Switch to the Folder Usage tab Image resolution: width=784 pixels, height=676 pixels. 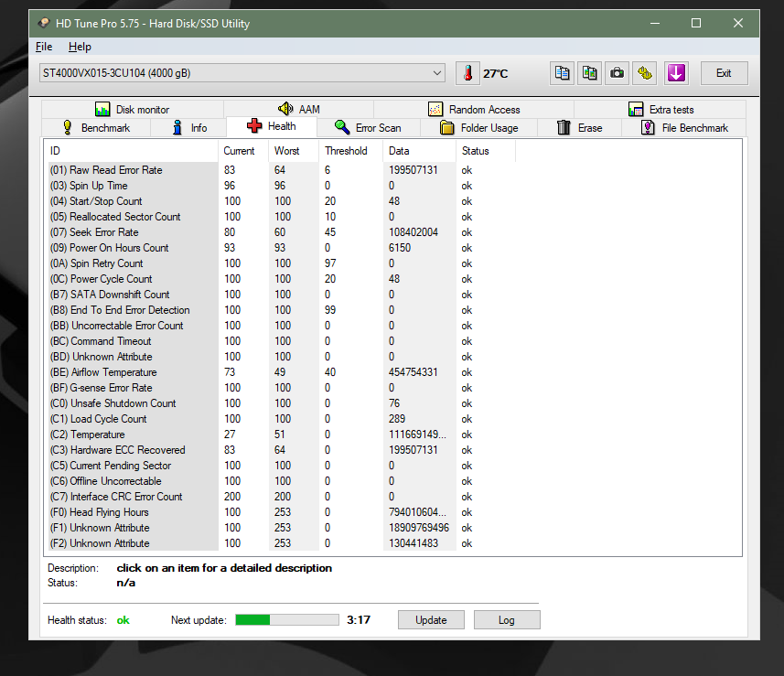tap(479, 127)
